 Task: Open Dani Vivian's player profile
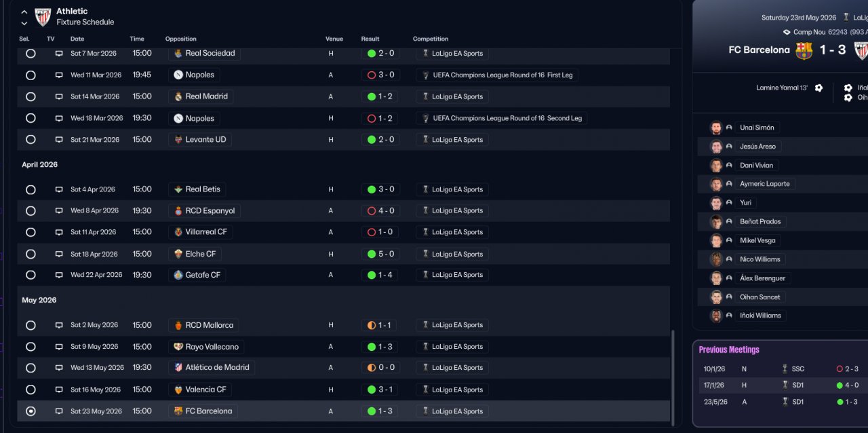coord(756,166)
